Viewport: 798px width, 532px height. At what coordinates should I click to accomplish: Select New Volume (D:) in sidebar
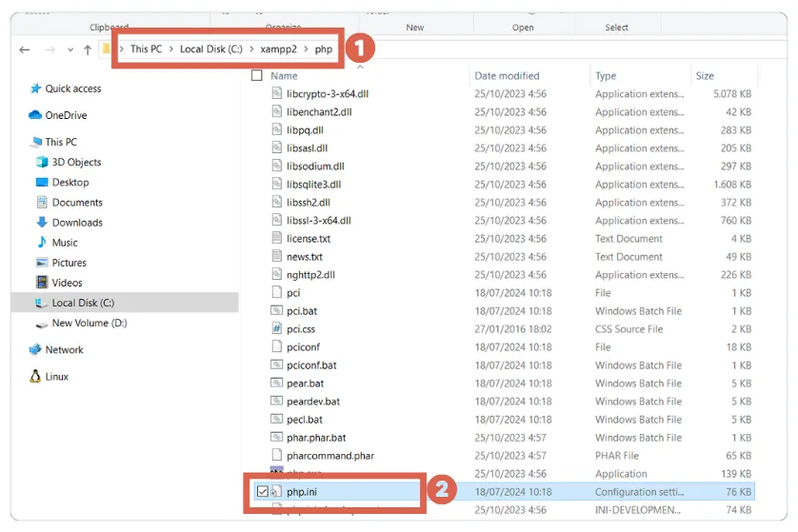(90, 323)
